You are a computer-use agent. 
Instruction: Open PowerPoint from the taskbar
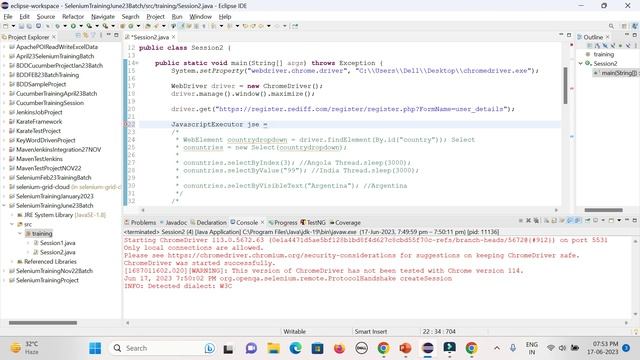[405, 348]
